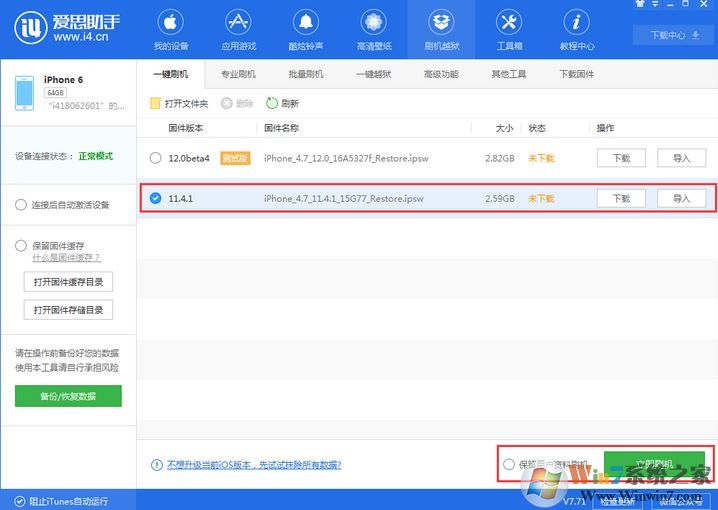
Task: Switch to the 下载固件 tab
Action: tap(577, 74)
